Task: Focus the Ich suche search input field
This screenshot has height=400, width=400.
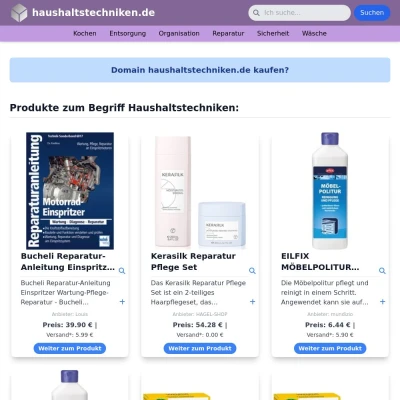Action: point(305,13)
